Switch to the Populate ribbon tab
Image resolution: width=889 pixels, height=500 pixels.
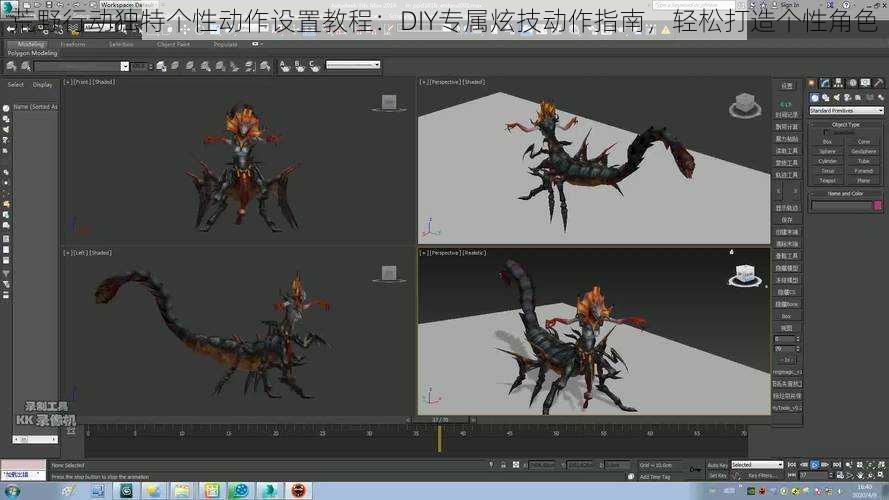point(225,44)
